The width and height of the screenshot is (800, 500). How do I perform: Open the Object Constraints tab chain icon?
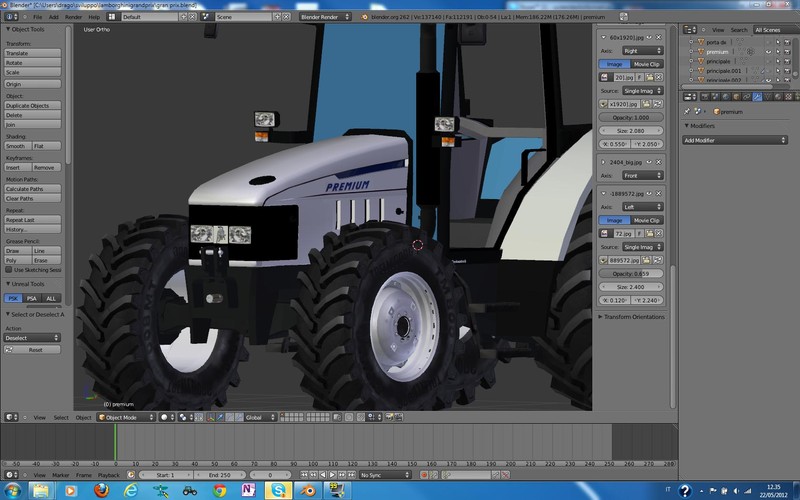(x=746, y=96)
